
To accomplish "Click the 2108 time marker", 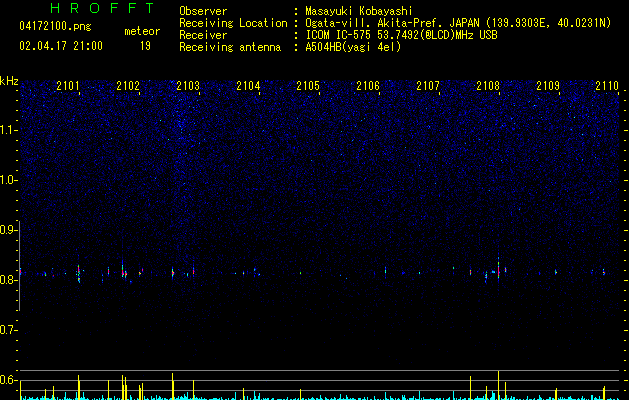I will [488, 85].
